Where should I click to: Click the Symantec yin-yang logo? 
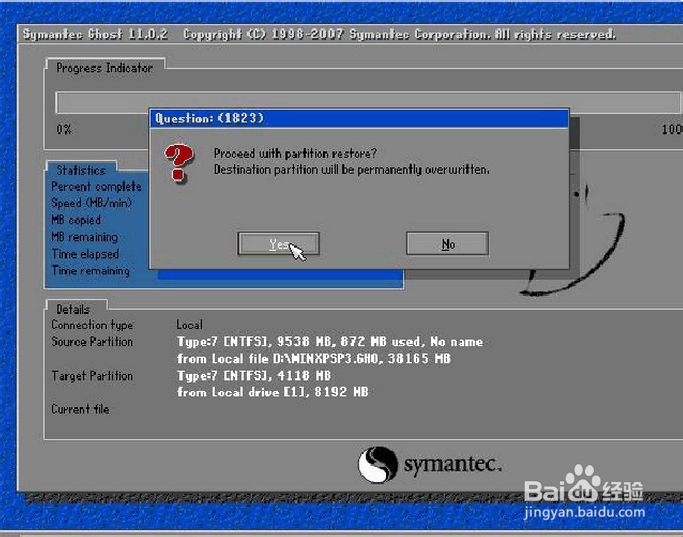[x=377, y=464]
